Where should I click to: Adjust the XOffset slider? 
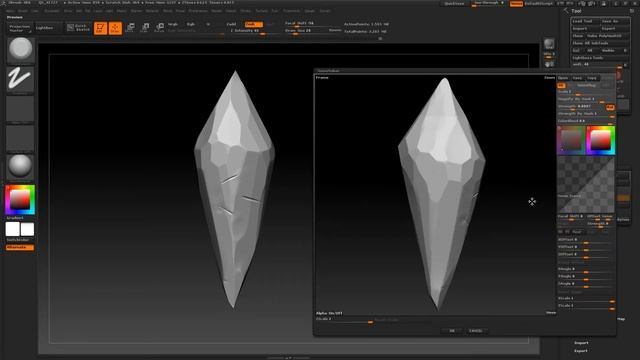coord(586,240)
